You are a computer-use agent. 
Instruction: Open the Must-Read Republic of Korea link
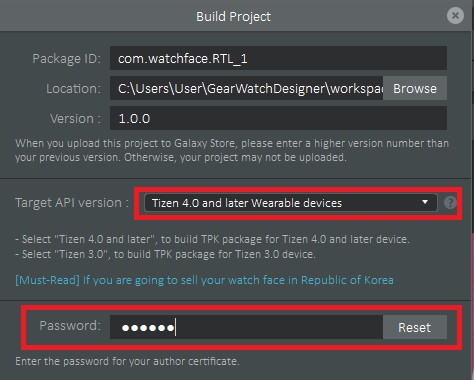[x=204, y=280]
